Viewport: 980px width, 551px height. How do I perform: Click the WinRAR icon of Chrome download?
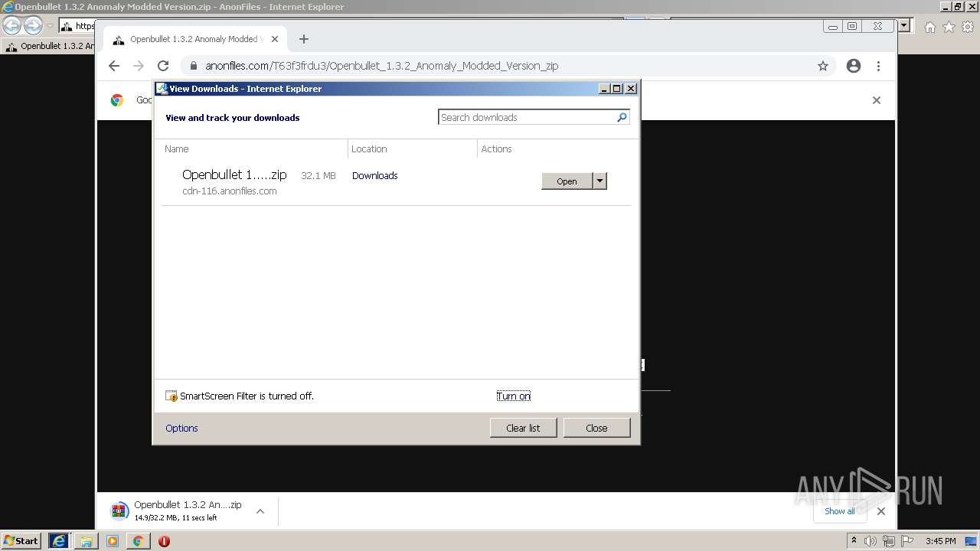pos(119,511)
